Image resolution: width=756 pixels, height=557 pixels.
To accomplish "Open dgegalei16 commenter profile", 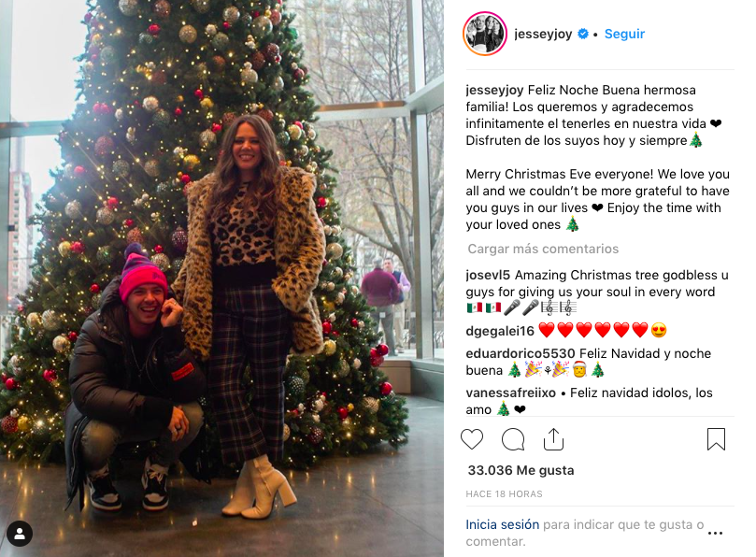I will 500,331.
